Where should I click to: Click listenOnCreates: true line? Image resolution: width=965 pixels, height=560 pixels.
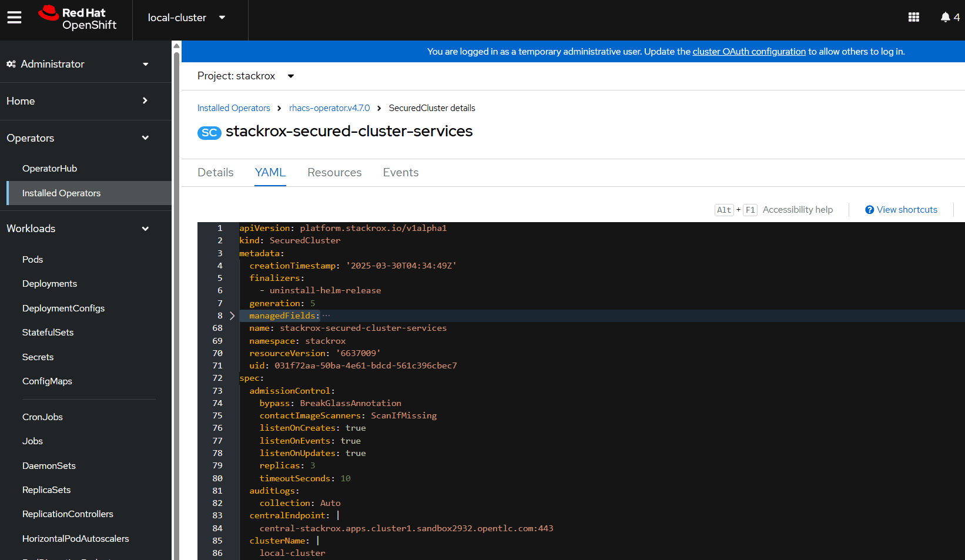313,428
